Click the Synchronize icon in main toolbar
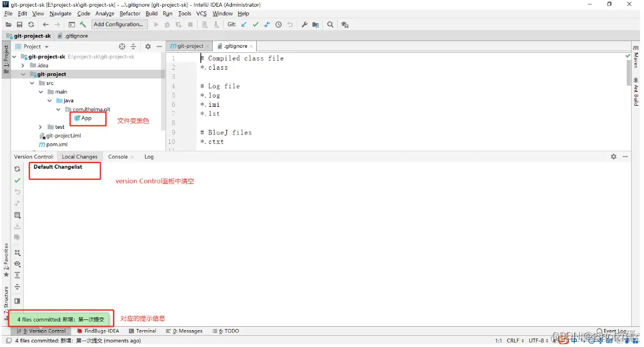The height and width of the screenshot is (347, 644). pos(31,25)
